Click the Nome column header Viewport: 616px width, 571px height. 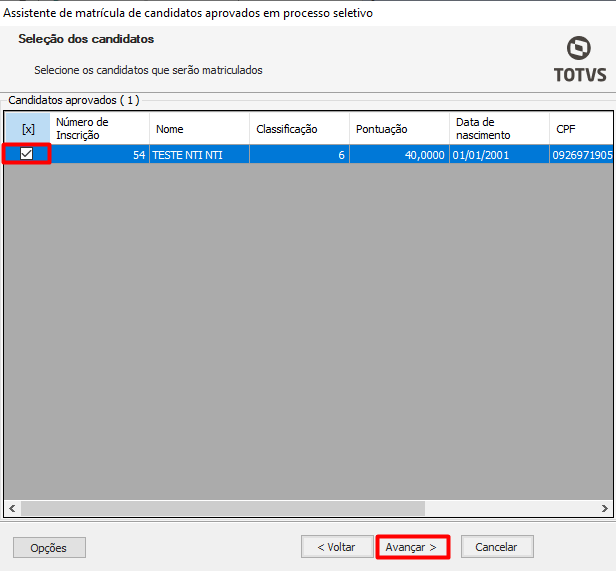[x=199, y=129]
